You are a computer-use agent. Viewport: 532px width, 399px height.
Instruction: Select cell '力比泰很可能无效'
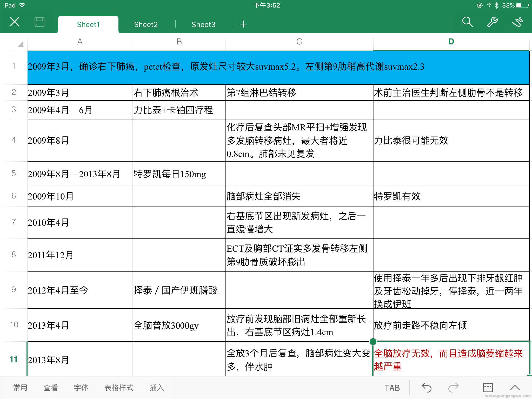[x=451, y=141]
